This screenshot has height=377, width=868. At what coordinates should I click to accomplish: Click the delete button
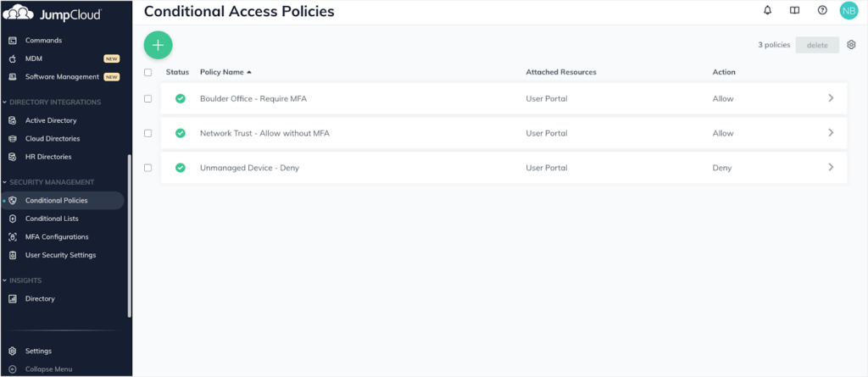(817, 45)
